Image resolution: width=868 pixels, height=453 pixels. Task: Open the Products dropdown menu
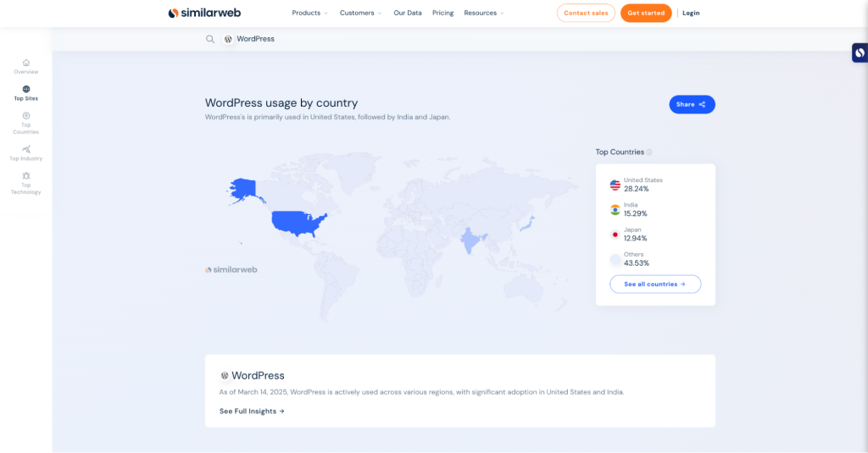pos(309,13)
